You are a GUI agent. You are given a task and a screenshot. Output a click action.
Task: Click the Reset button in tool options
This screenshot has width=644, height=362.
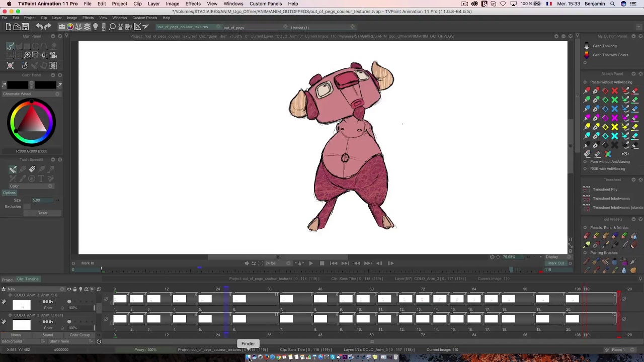(42, 213)
